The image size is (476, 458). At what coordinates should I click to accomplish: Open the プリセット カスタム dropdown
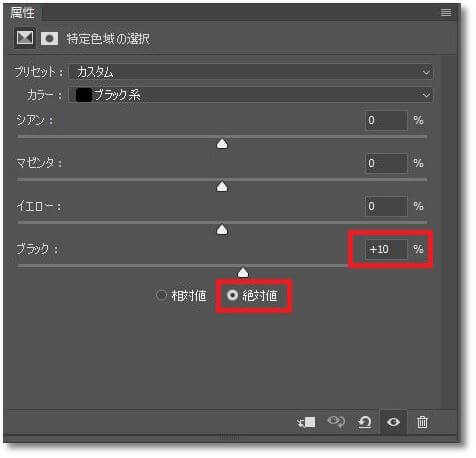tap(250, 72)
